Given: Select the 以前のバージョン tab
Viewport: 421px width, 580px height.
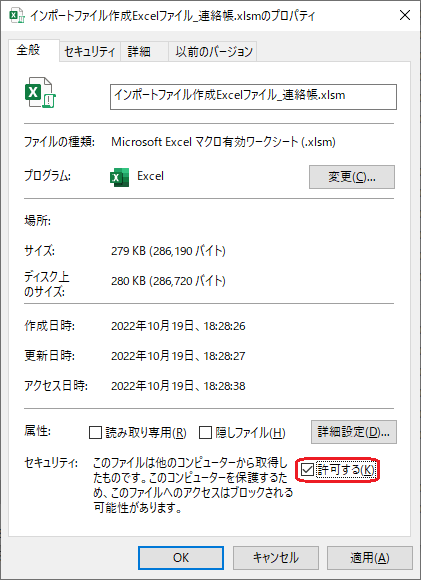Looking at the screenshot, I should coord(213,51).
